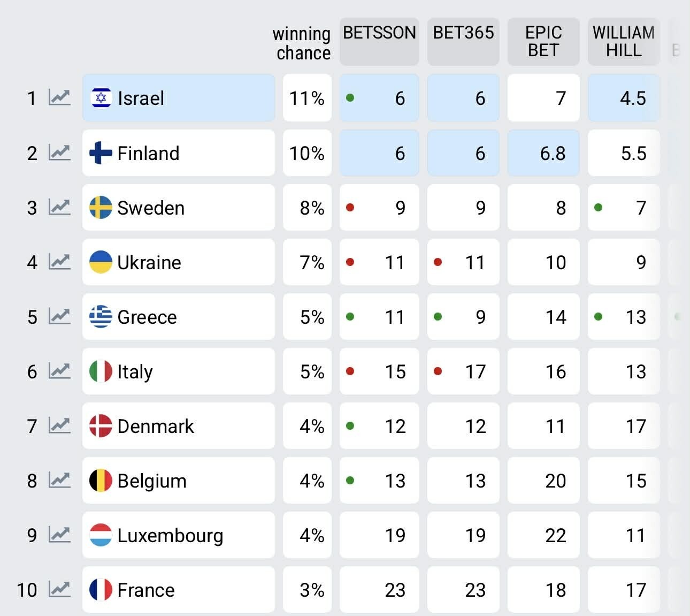Click the EPIC BET column header
The width and height of the screenshot is (690, 616).
pyautogui.click(x=543, y=42)
